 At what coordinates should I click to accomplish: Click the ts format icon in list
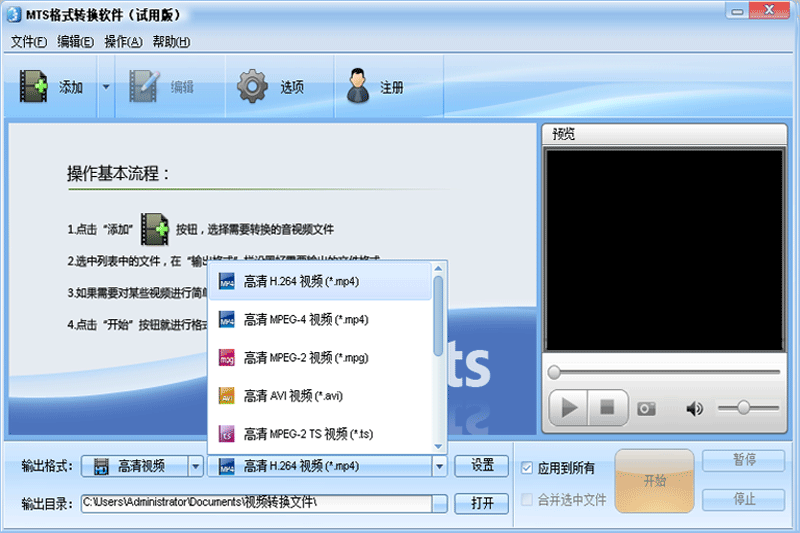click(227, 434)
